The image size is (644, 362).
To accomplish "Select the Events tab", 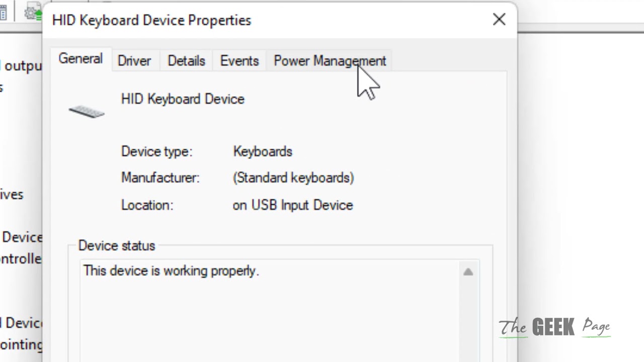I will 239,61.
